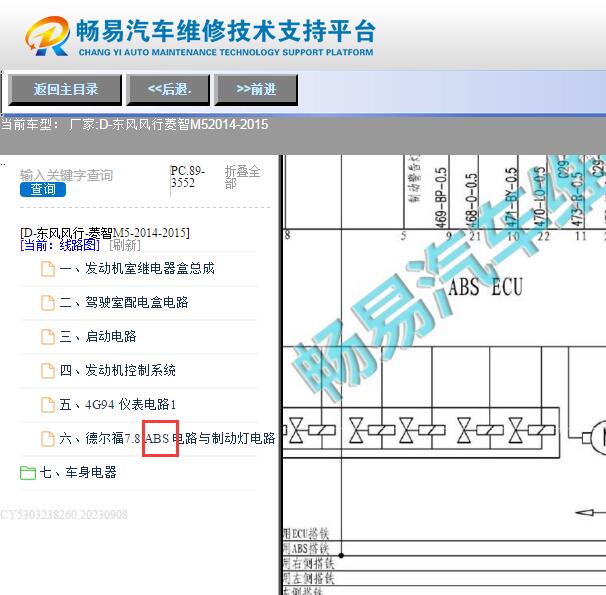Open 六、德尔福7.8 ABS电路与制动灯电路 entry

[x=167, y=439]
